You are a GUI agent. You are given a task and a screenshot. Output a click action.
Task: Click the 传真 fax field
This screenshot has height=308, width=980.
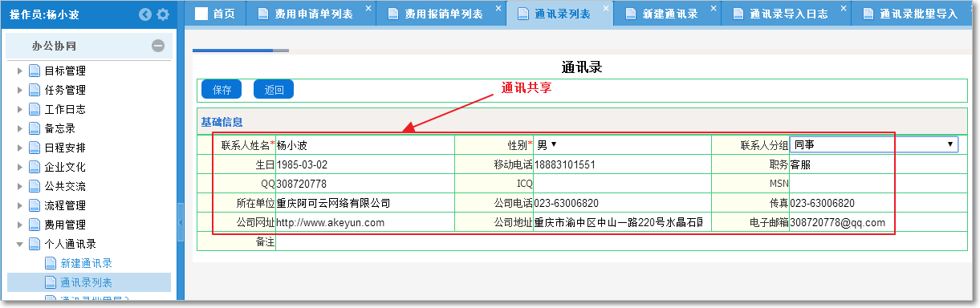878,203
